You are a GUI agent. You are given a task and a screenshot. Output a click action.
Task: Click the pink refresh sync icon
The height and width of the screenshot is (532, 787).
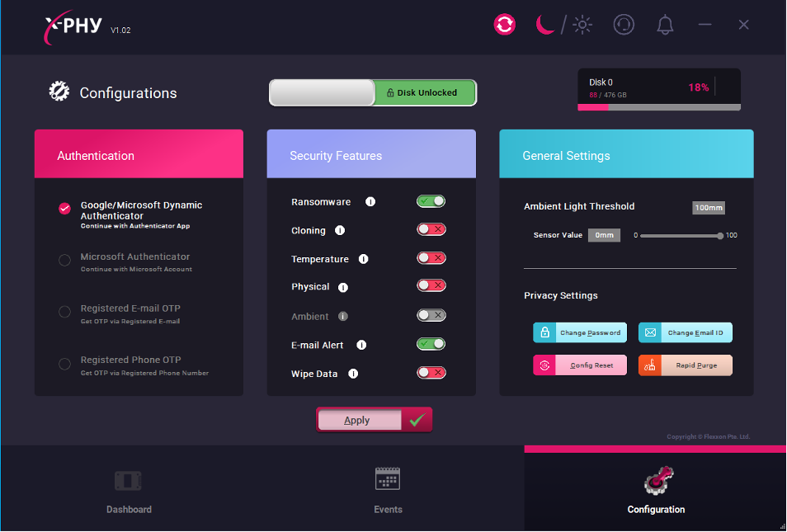[x=505, y=25]
